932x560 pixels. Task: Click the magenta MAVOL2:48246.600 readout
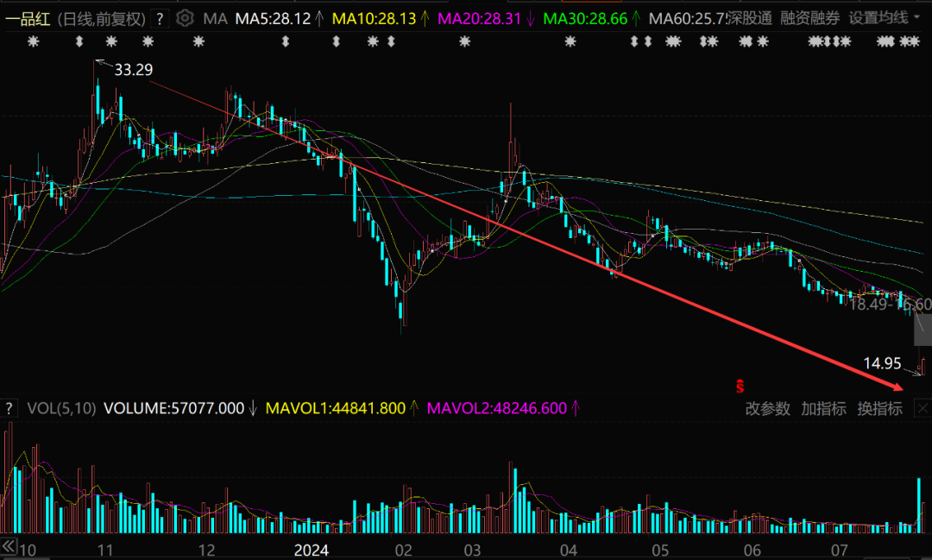497,408
